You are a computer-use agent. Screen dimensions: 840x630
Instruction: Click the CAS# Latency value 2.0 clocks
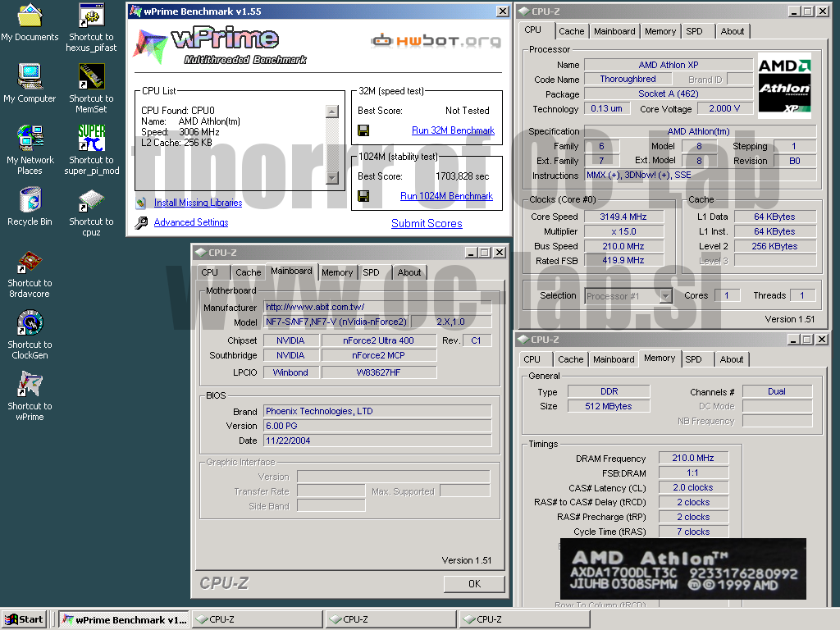(x=692, y=487)
